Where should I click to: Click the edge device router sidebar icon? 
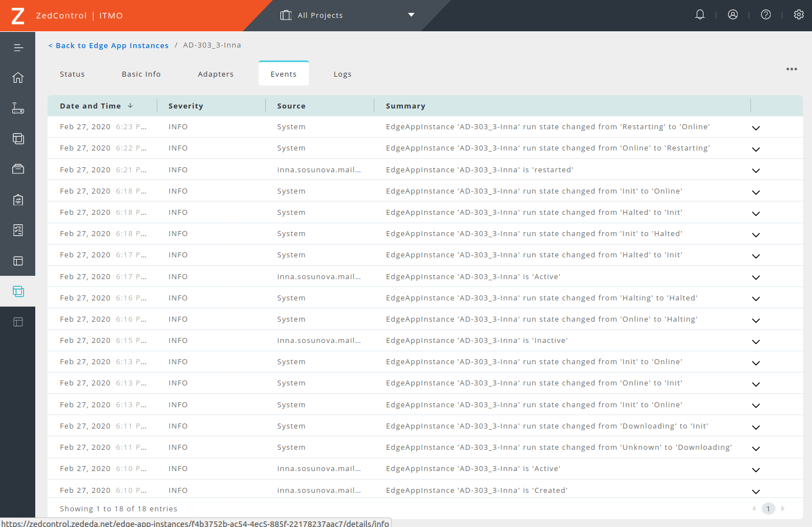point(18,108)
